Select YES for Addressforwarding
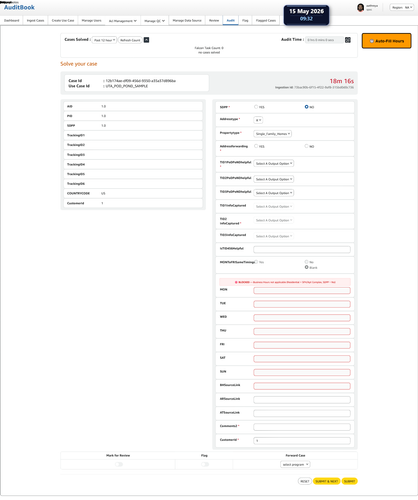The image size is (418, 500). 256,146
